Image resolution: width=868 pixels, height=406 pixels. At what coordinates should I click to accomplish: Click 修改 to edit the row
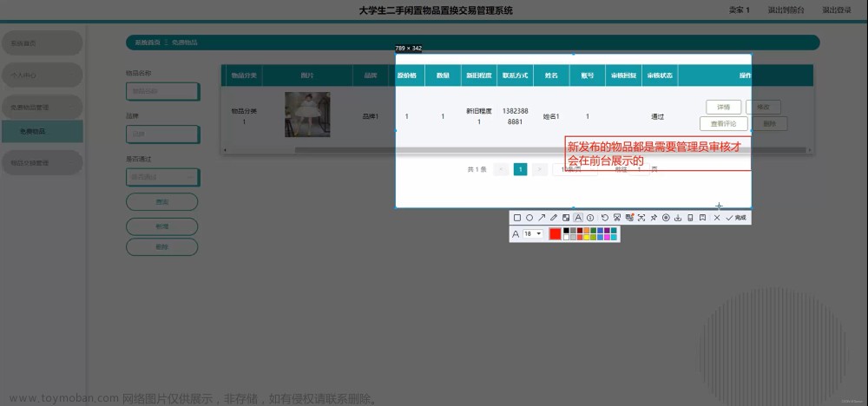[x=763, y=108]
